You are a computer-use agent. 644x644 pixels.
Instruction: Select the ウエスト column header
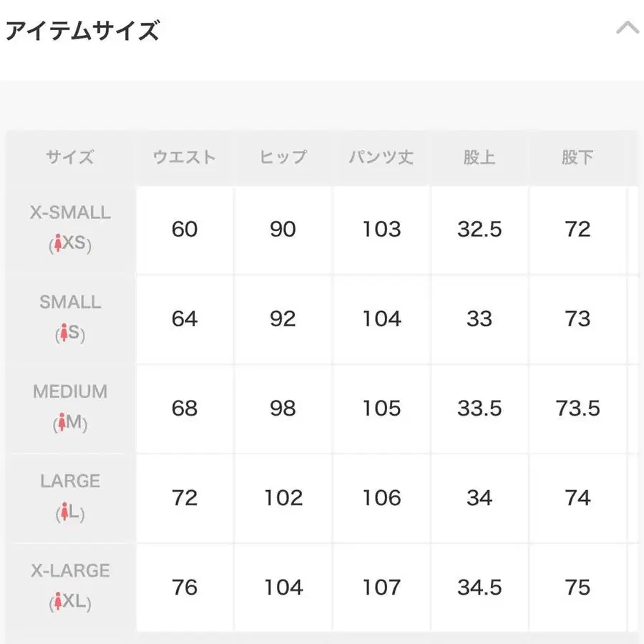185,157
